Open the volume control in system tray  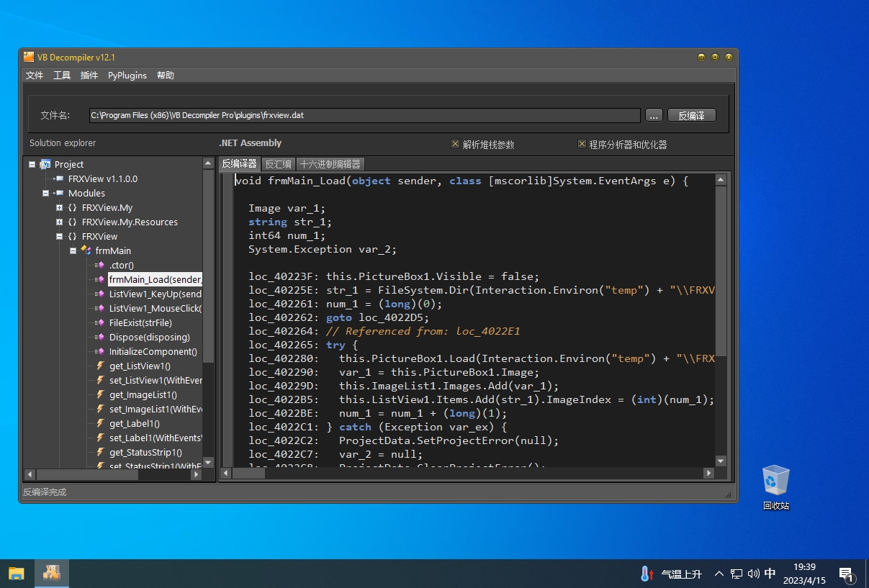tap(753, 574)
